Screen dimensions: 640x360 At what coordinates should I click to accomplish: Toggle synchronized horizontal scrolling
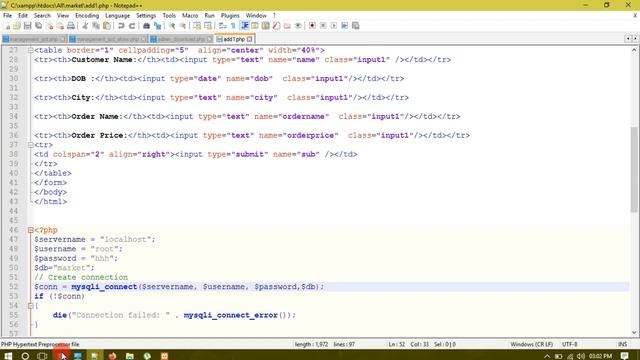[x=208, y=26]
